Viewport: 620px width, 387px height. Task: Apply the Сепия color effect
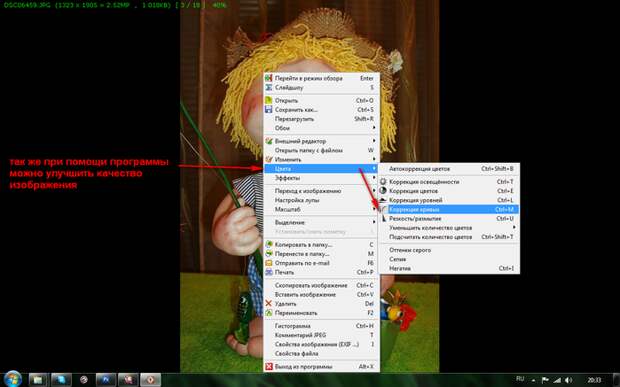(x=449, y=259)
